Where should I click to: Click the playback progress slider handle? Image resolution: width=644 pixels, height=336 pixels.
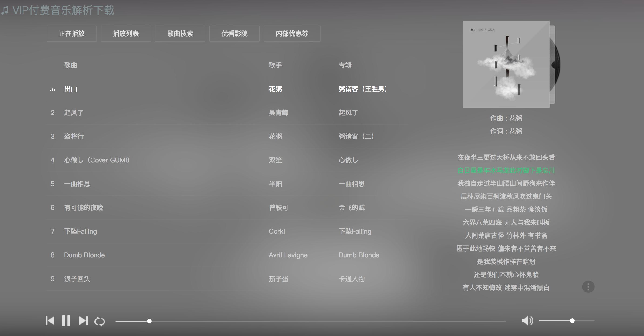(150, 322)
